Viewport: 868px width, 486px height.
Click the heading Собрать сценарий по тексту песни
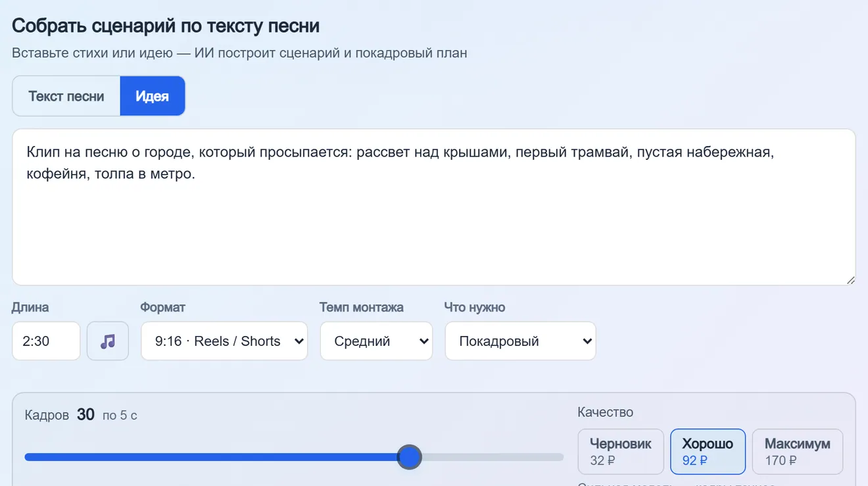[x=166, y=26]
